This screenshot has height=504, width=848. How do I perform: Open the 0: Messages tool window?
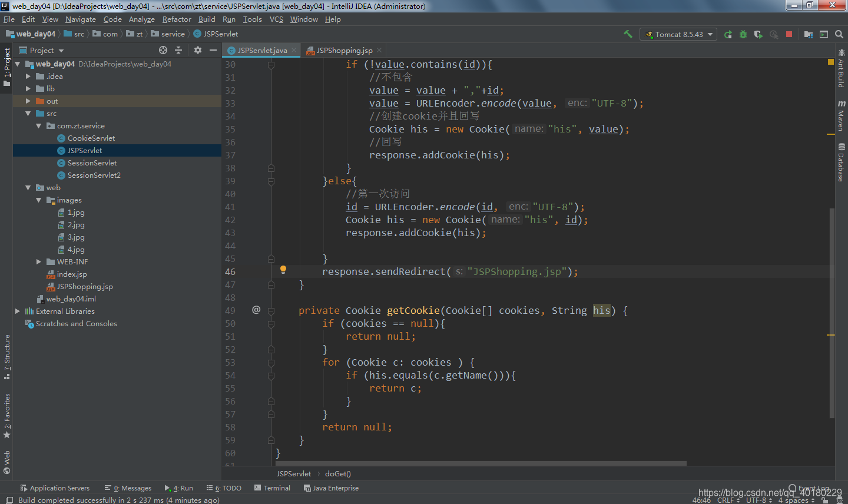[128, 488]
